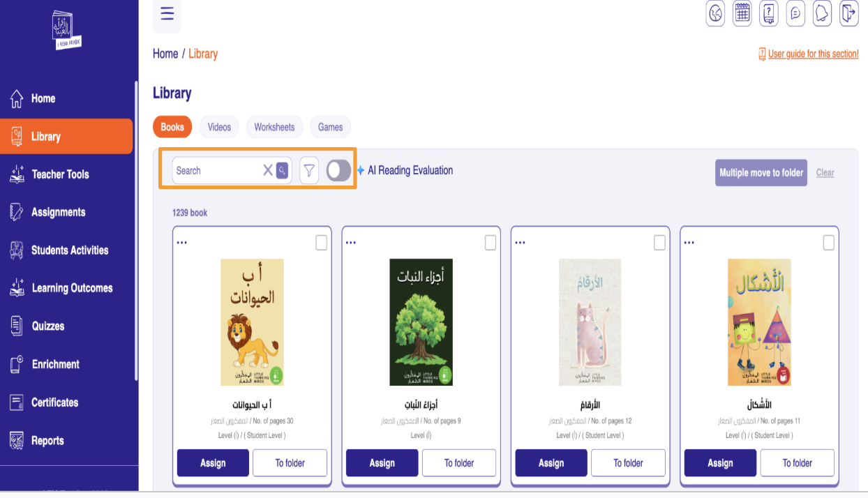The image size is (868, 498).
Task: Open the chat messages icon
Action: click(795, 13)
